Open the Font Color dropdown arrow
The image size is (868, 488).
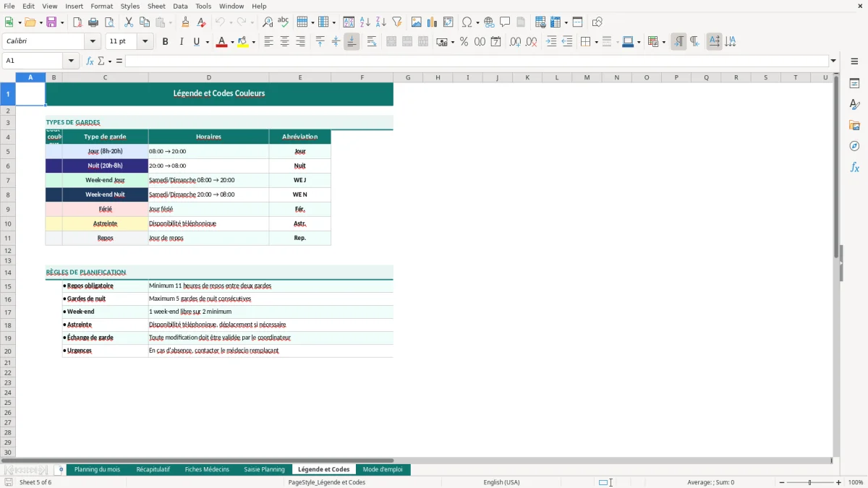coord(232,42)
